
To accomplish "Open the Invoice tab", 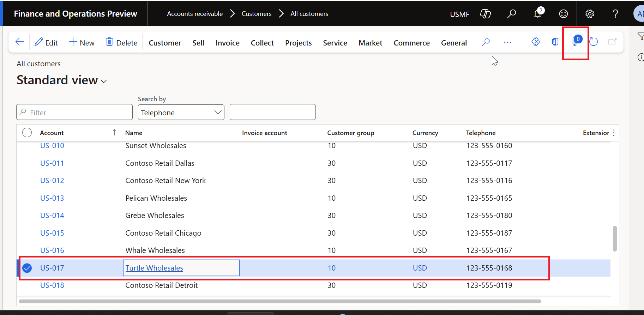I will coord(228,43).
